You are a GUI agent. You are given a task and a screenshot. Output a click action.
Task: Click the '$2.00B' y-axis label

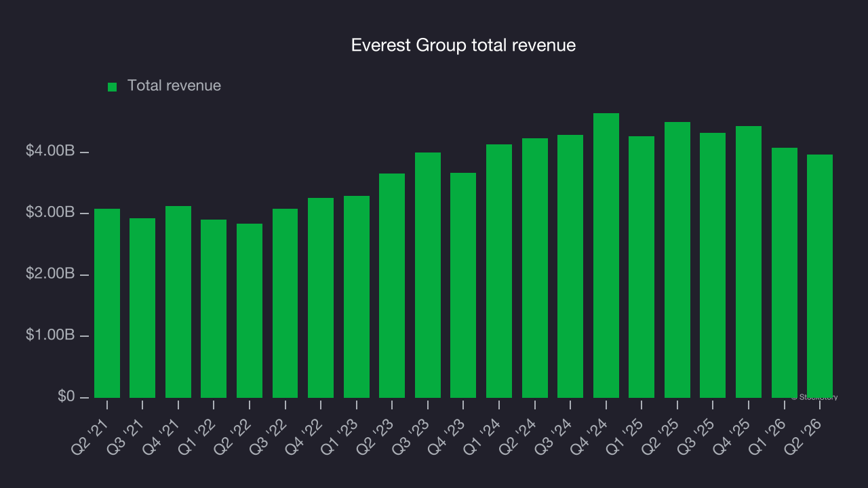click(x=50, y=274)
